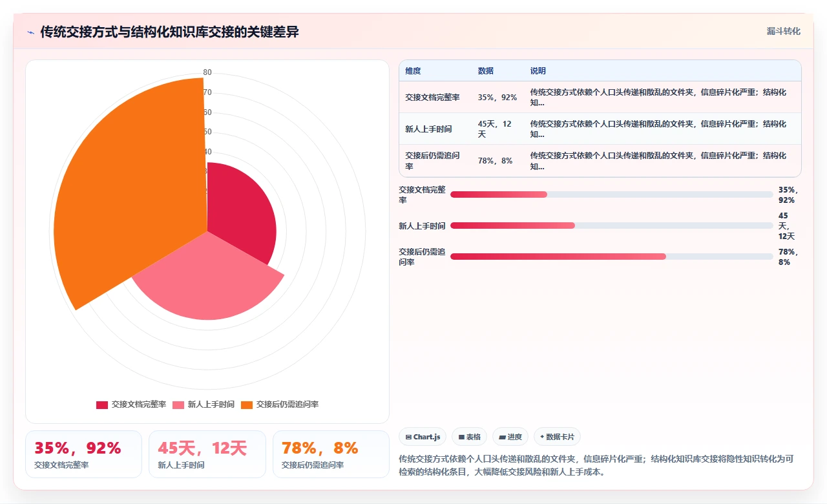Click the summary paragraph below the chips
The height and width of the screenshot is (504, 827).
(x=596, y=465)
